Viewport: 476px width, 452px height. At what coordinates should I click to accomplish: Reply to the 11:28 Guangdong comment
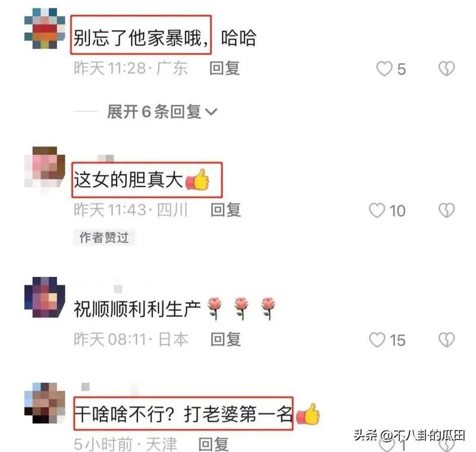tap(225, 68)
